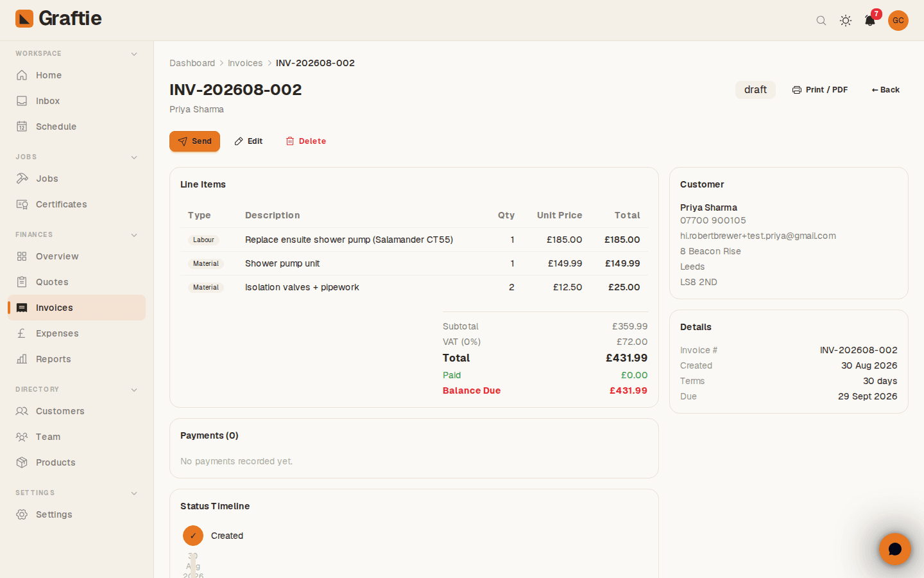Send the invoice
The image size is (924, 578).
point(194,141)
